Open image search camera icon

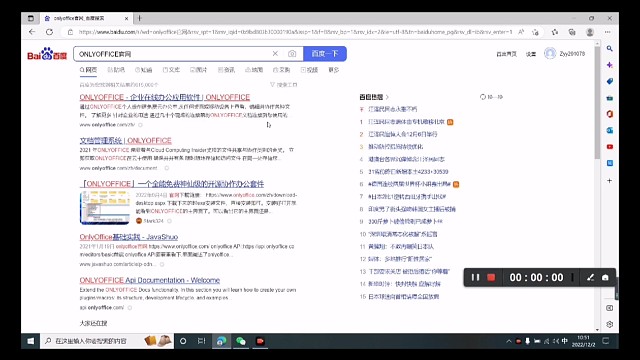tap(292, 53)
